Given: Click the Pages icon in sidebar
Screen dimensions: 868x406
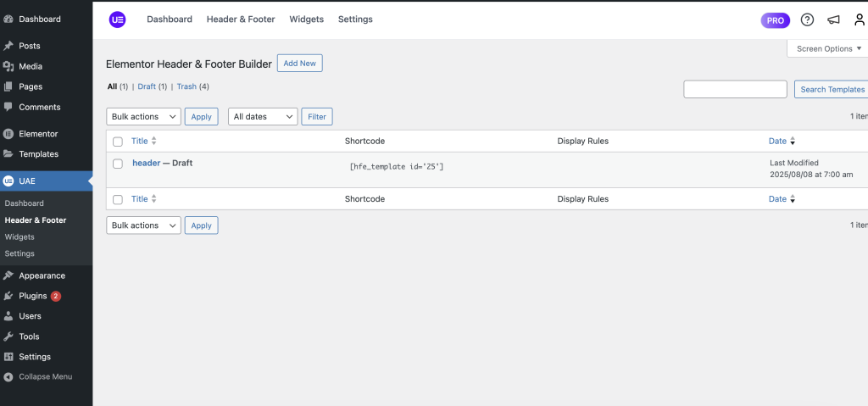Looking at the screenshot, I should tap(8, 87).
